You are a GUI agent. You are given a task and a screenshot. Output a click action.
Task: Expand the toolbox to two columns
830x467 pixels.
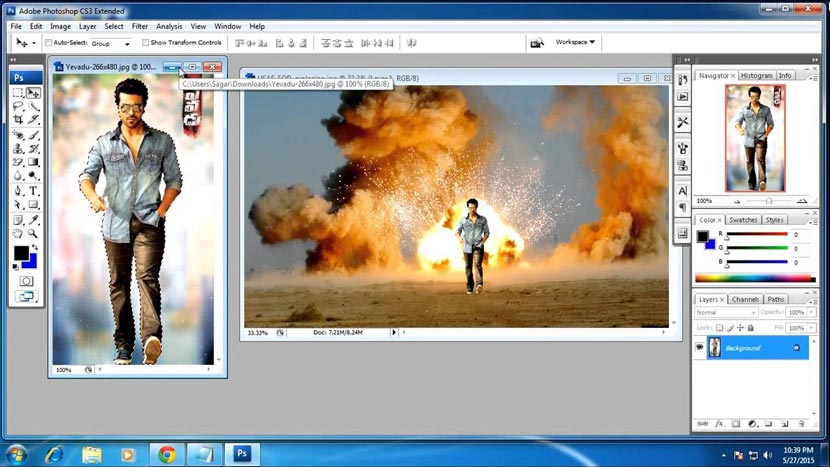pos(13,60)
